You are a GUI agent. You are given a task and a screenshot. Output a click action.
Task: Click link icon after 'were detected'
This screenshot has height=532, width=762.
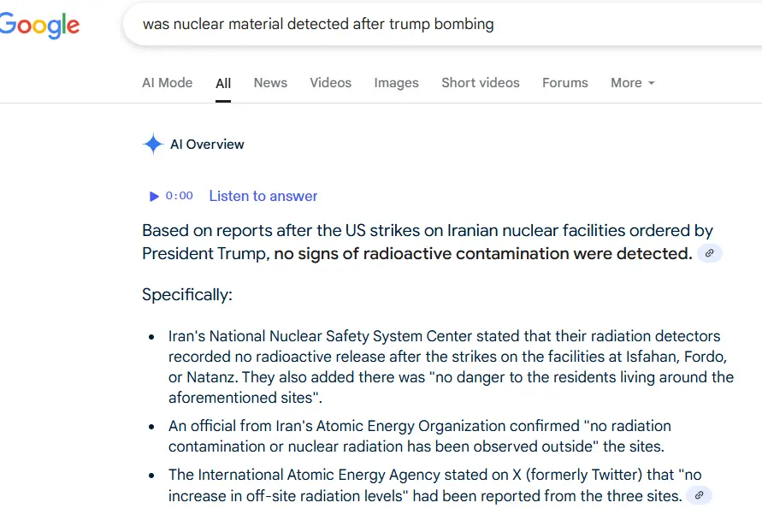tap(709, 254)
